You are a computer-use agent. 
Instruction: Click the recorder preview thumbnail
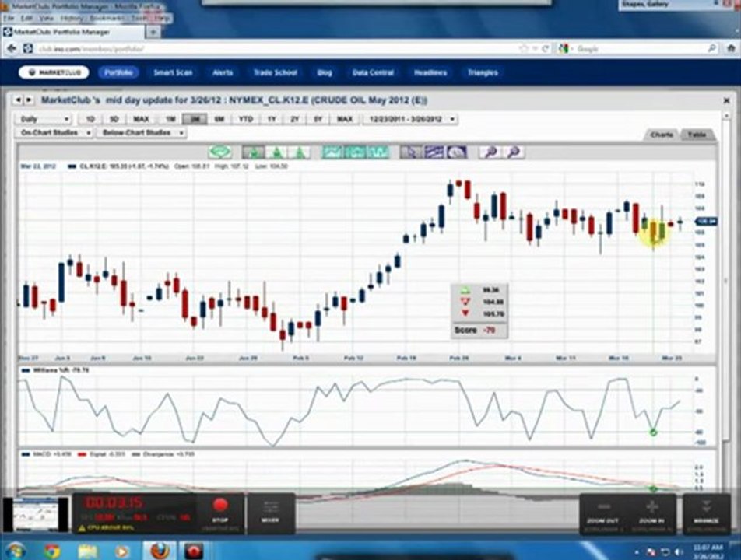point(36,515)
